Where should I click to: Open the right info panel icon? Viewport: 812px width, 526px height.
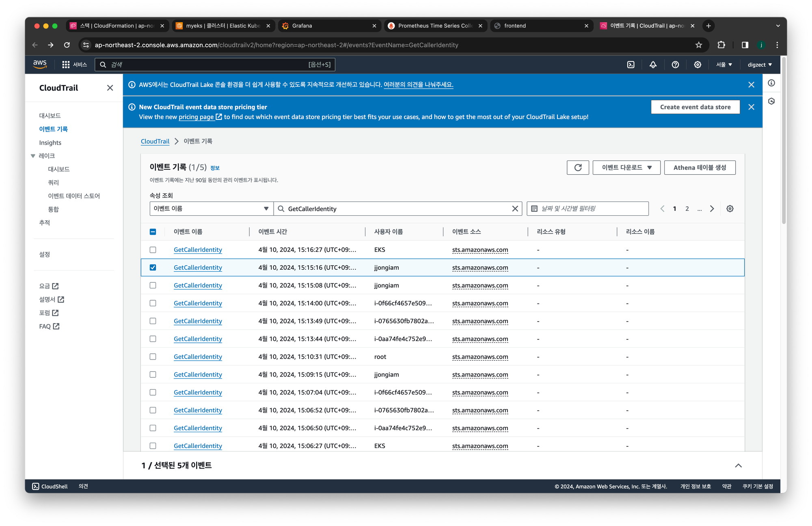pyautogui.click(x=771, y=83)
